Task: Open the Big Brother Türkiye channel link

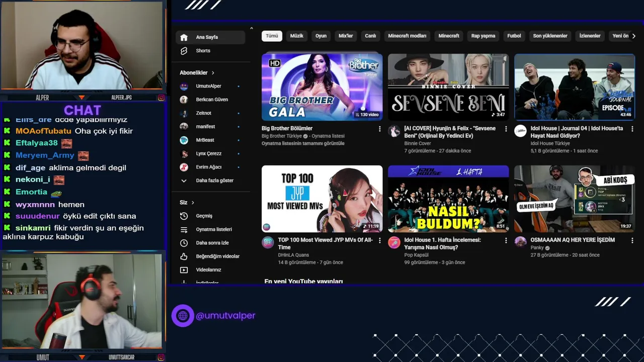Action: point(281,136)
